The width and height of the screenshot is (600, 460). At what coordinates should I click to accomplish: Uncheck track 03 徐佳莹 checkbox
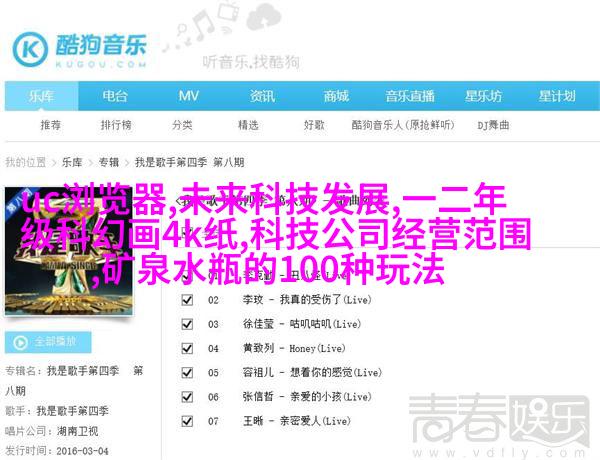click(x=187, y=324)
